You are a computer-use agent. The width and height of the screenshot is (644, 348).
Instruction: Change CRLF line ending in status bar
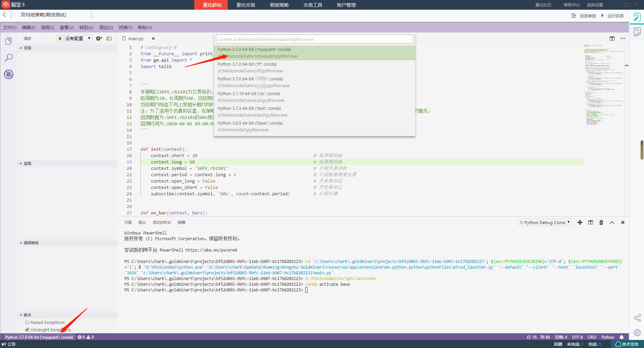(592, 337)
